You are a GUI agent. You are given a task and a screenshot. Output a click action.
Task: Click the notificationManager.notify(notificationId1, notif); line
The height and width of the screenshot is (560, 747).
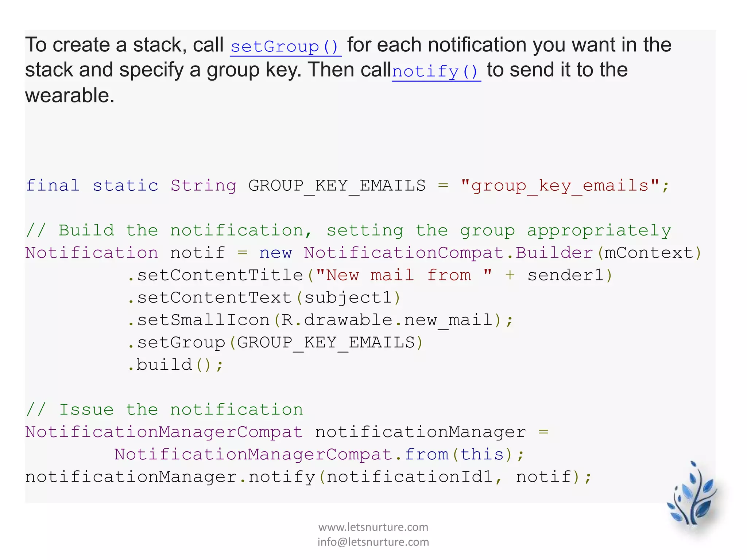(x=309, y=477)
